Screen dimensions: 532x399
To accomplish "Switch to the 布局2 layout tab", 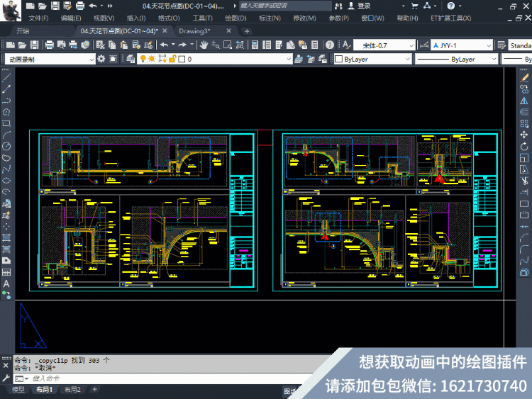I will (72, 390).
